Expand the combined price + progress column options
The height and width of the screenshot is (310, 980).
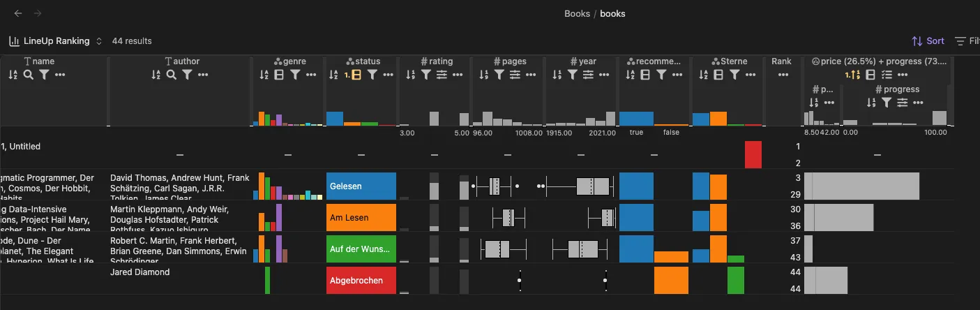click(901, 75)
